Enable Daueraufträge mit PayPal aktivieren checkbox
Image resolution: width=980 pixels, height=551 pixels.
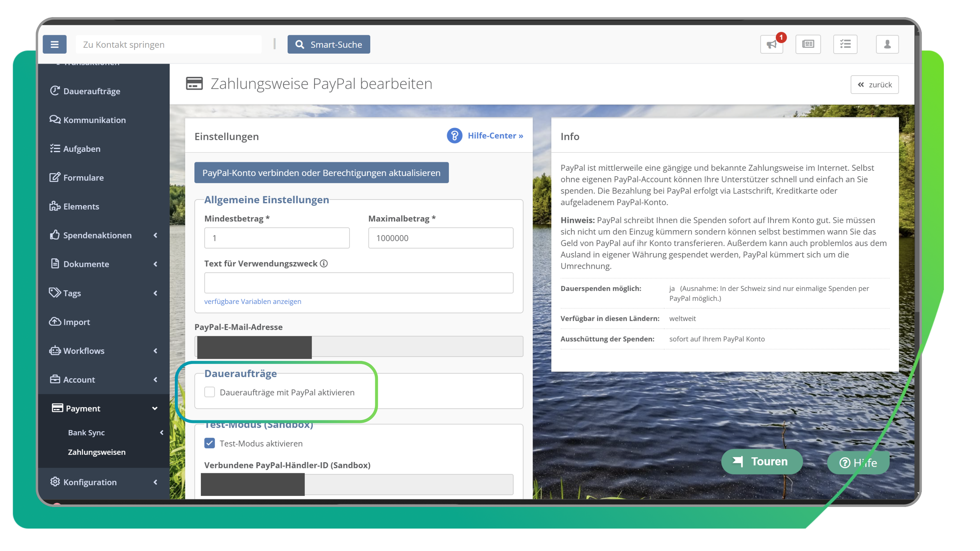[209, 392]
